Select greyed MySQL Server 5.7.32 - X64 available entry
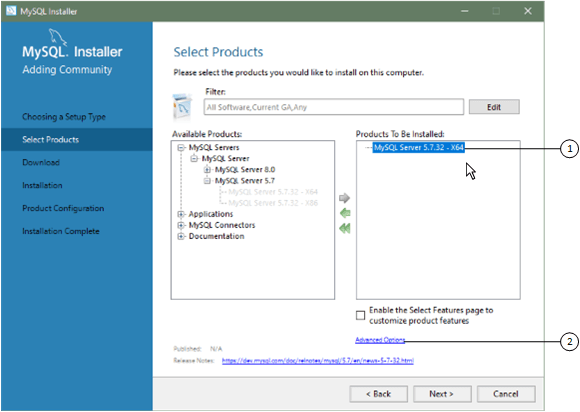The width and height of the screenshot is (580, 412). (x=273, y=192)
